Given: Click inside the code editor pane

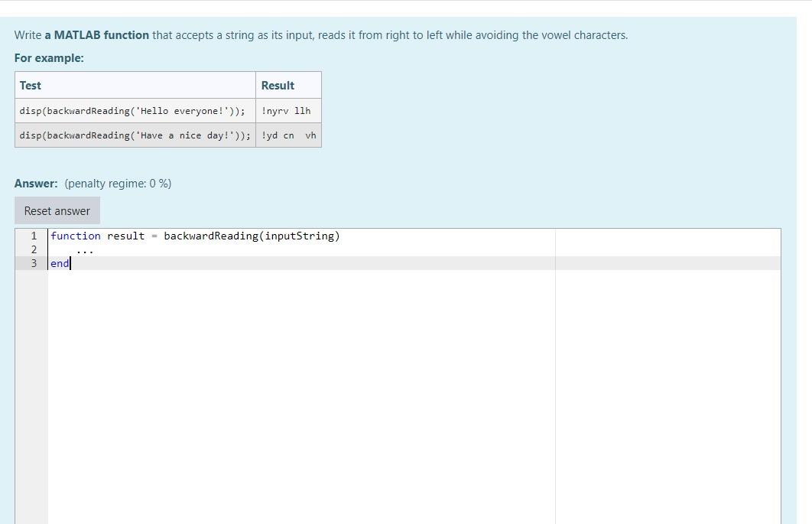Looking at the screenshot, I should [x=306, y=344].
